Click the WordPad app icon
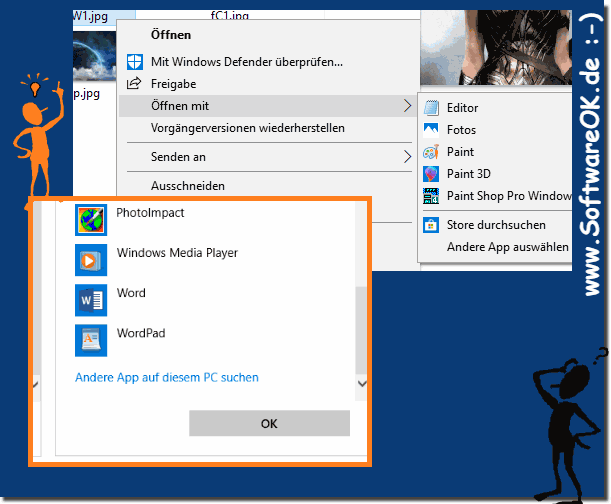 91,340
